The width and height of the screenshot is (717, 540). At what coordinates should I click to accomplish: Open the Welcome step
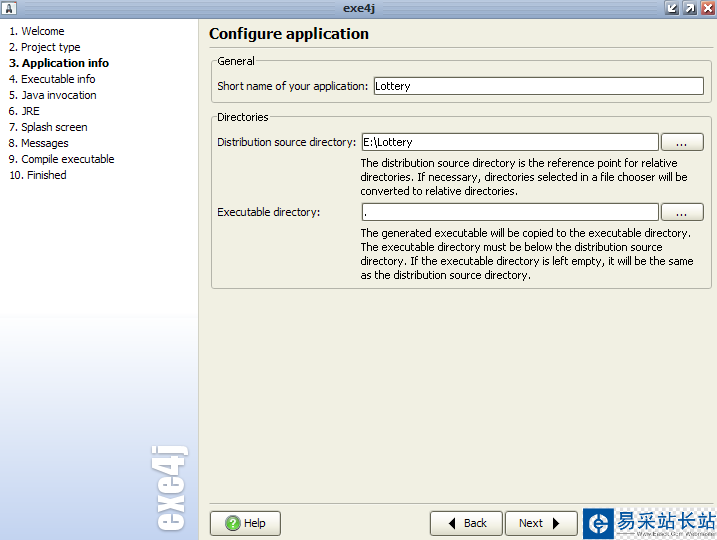pos(37,31)
